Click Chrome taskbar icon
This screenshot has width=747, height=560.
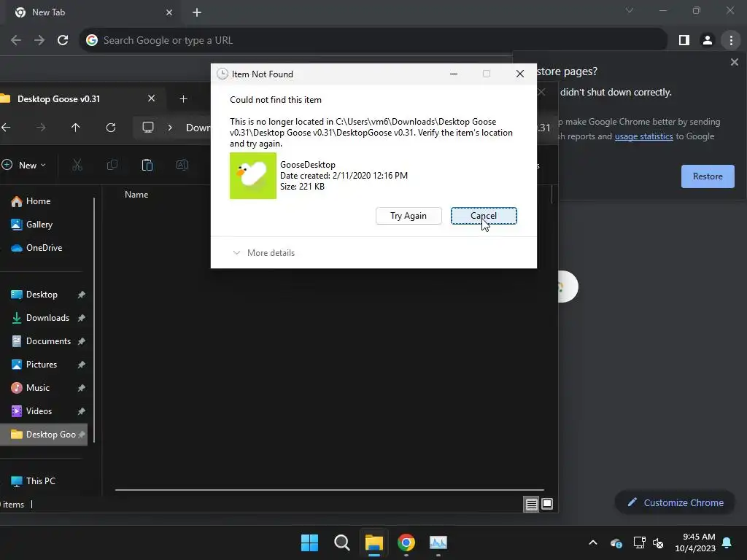[406, 542]
